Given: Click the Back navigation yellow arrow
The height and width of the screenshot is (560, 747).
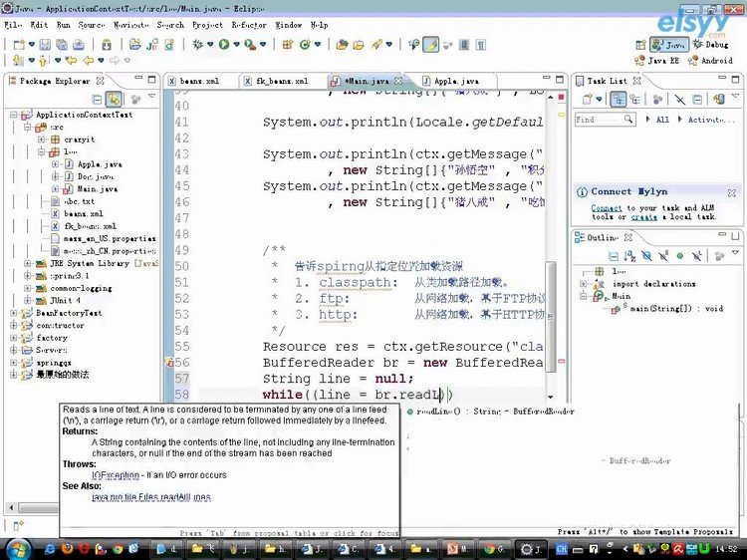Looking at the screenshot, I should point(88,61).
